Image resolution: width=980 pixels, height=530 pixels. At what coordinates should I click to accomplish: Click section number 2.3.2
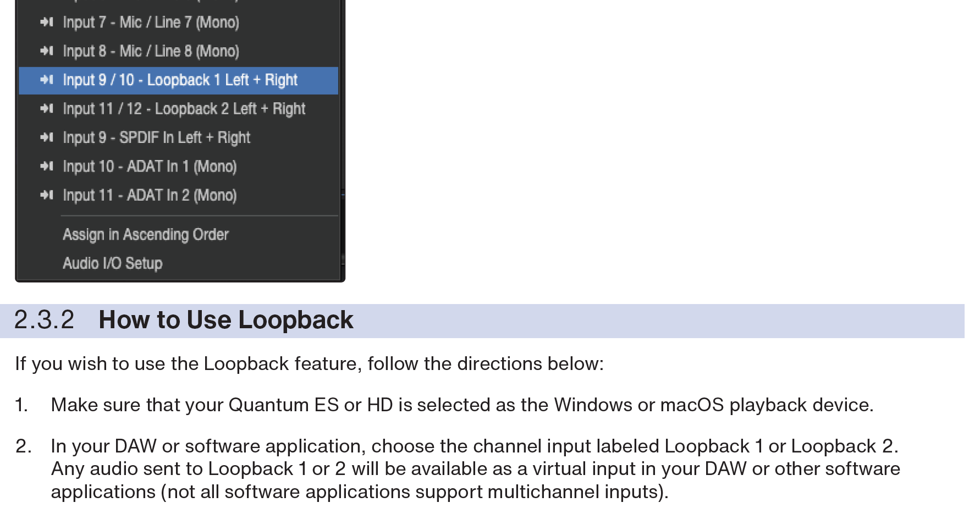pyautogui.click(x=44, y=320)
